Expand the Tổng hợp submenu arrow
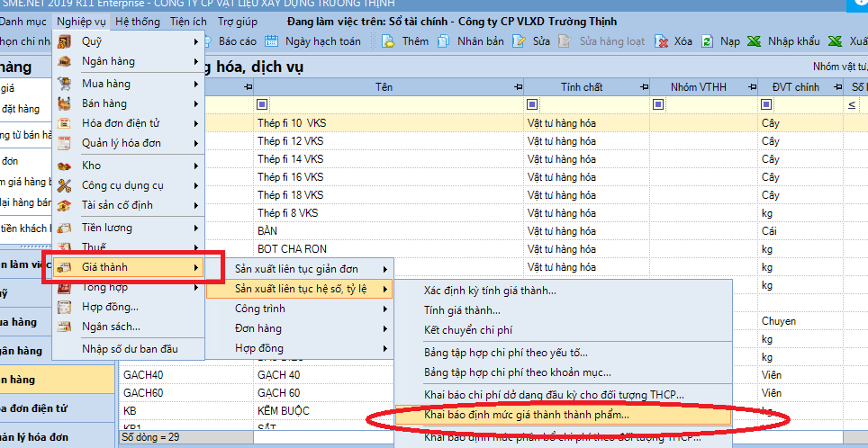This screenshot has height=448, width=868. [x=196, y=288]
